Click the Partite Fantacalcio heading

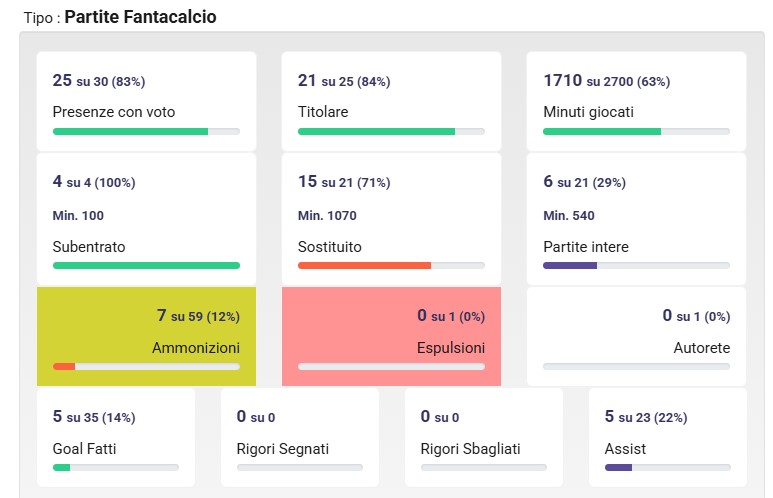tap(140, 17)
